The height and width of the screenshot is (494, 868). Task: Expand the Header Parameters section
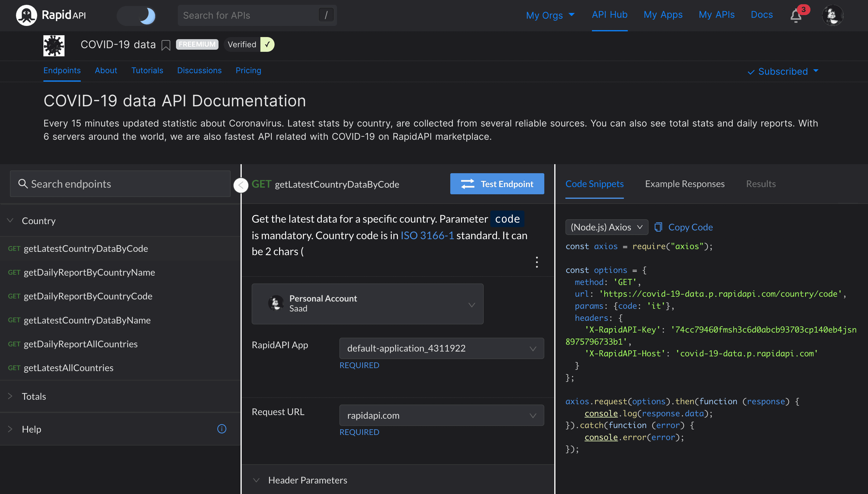click(x=398, y=480)
